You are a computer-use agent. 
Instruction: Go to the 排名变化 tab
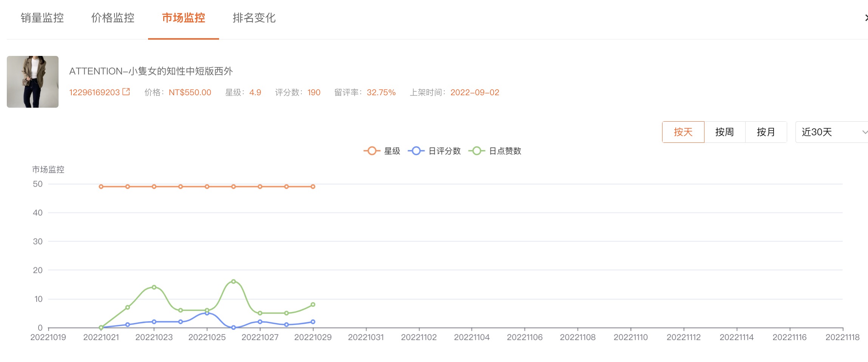pyautogui.click(x=254, y=18)
